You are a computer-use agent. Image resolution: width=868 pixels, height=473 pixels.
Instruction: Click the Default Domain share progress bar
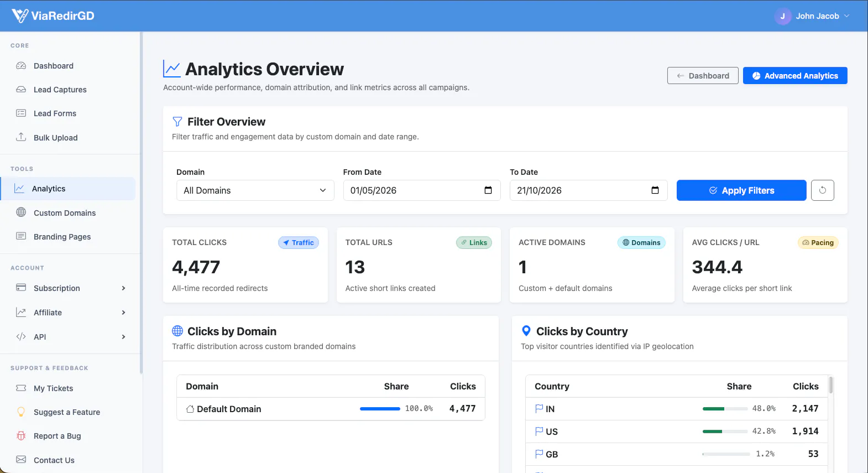[x=380, y=409]
